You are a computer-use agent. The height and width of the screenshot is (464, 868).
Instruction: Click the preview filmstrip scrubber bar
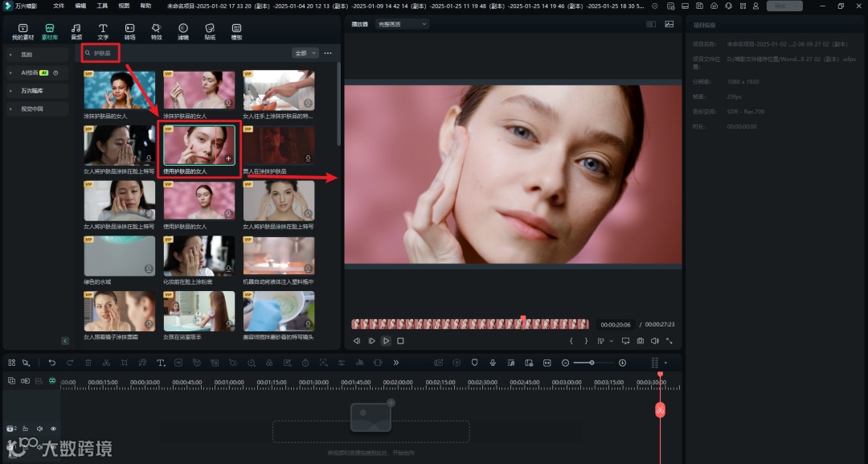470,324
